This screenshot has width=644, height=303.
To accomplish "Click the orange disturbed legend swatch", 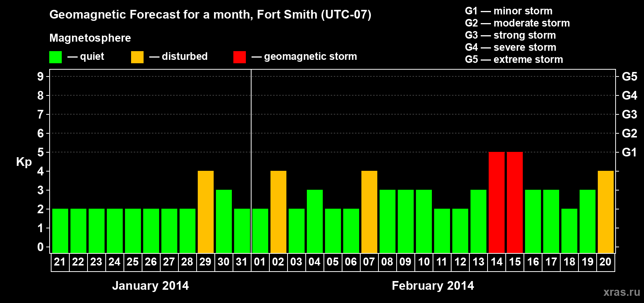I will (137, 57).
